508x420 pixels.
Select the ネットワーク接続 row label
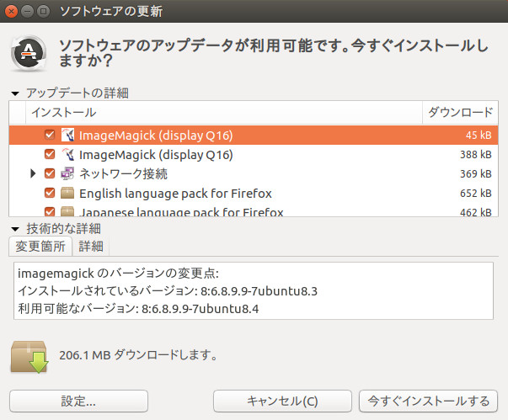tap(124, 173)
